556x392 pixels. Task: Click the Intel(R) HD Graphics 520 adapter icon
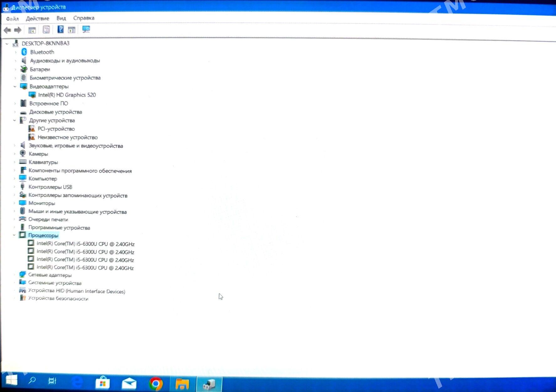pos(32,95)
